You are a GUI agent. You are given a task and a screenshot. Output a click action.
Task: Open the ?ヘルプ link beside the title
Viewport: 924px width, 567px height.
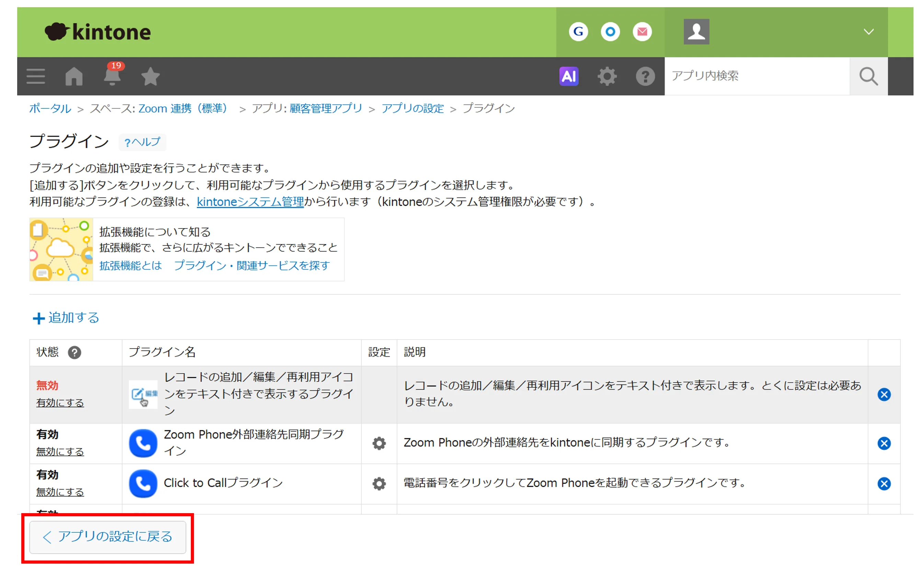pyautogui.click(x=142, y=142)
